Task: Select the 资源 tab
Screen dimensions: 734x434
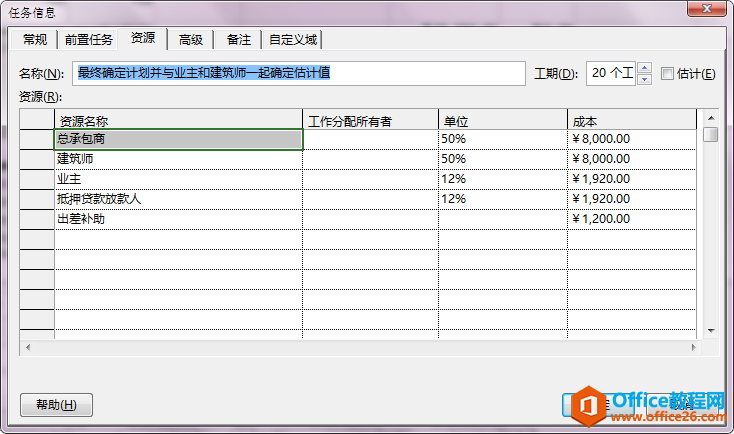Action: click(x=142, y=38)
